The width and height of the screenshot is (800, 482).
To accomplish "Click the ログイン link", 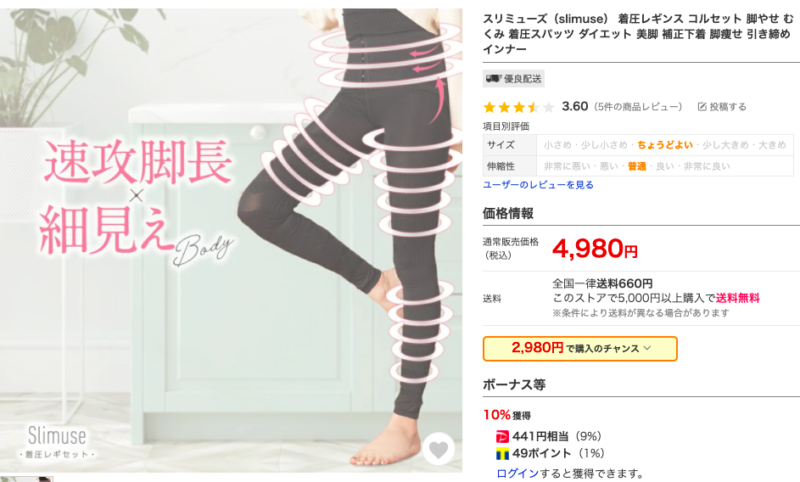I will pos(517,473).
